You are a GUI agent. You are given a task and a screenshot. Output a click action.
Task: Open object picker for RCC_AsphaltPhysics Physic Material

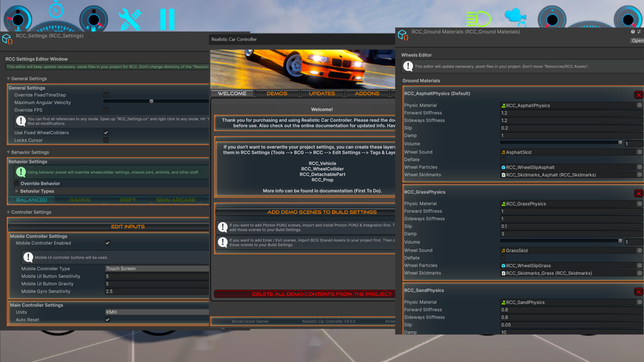coord(639,106)
